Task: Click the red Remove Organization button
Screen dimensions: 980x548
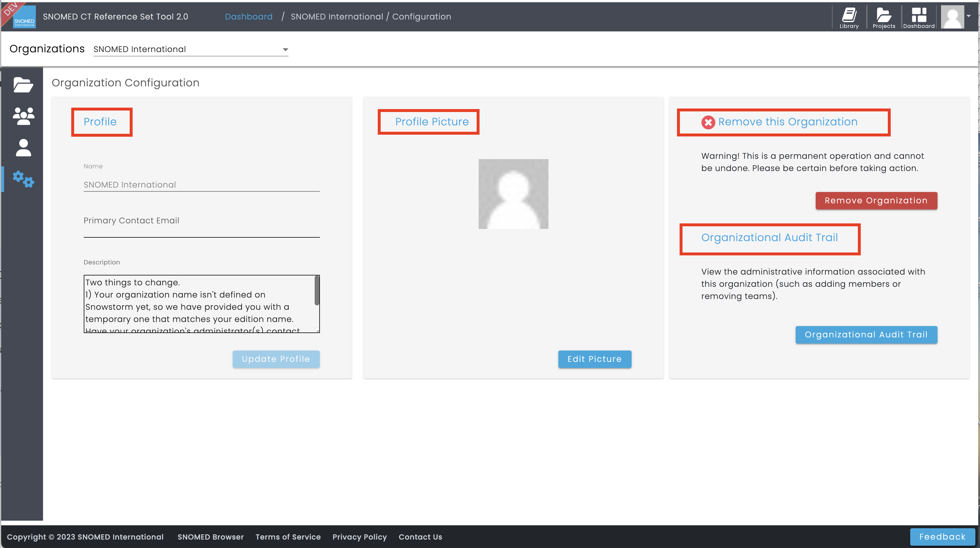Action: point(876,200)
